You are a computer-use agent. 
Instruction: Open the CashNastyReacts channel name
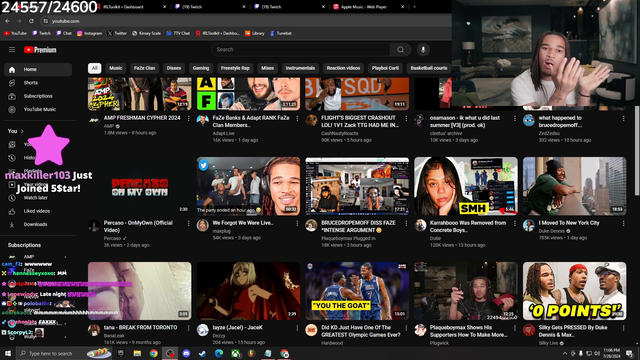339,133
